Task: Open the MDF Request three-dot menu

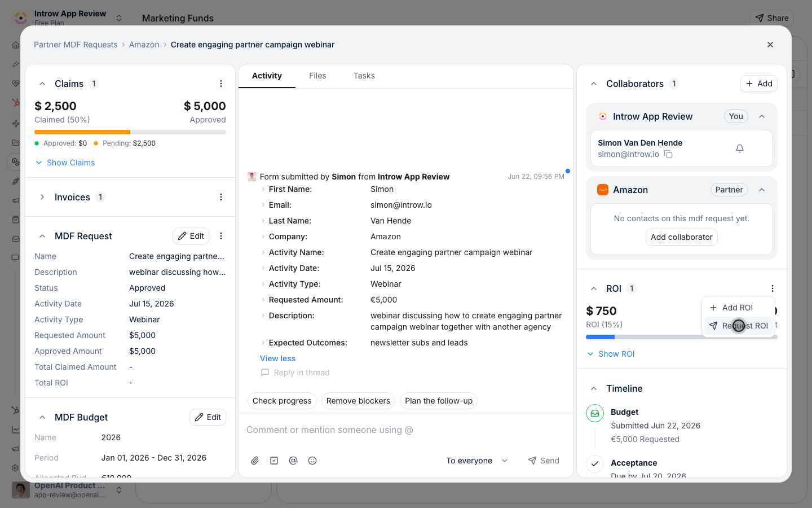Action: coord(221,236)
